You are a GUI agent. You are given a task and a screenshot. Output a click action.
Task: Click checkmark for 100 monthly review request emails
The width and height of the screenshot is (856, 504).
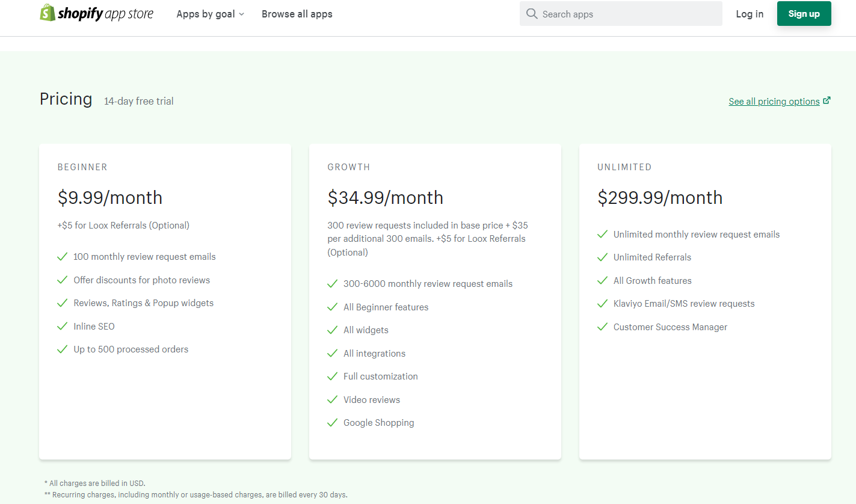pos(62,256)
